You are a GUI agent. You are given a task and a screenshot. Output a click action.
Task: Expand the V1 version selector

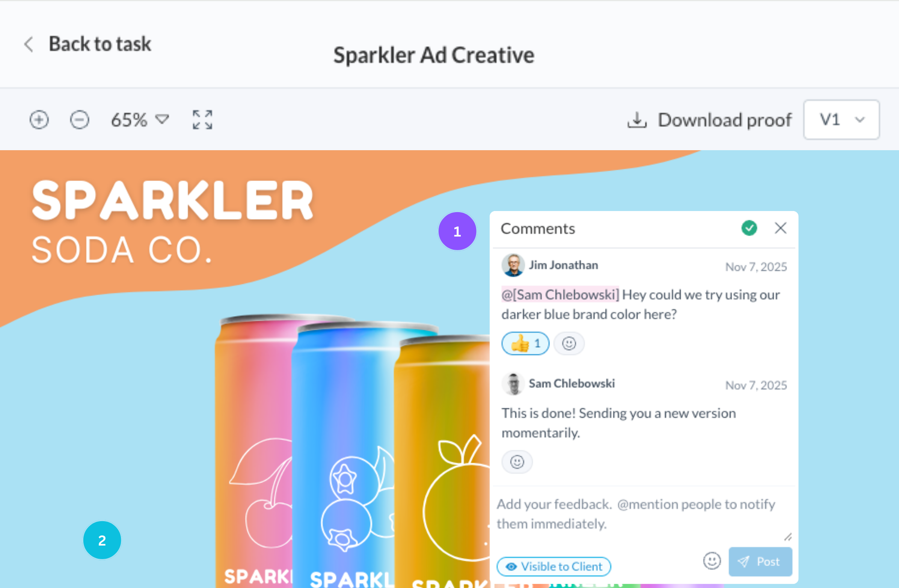pos(842,120)
